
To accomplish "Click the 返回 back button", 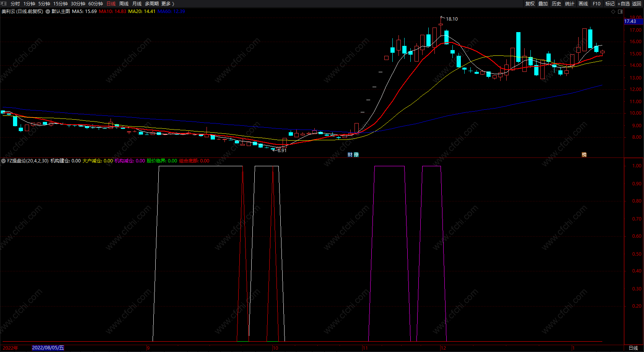I will tap(637, 4).
